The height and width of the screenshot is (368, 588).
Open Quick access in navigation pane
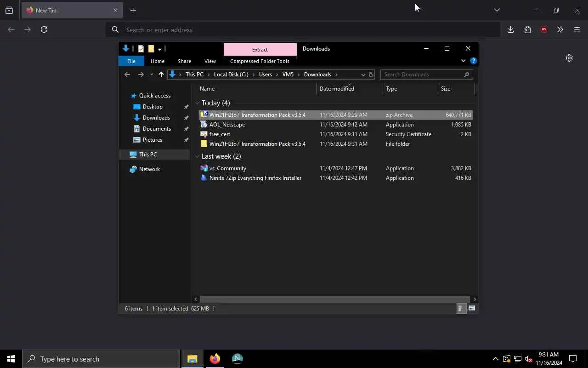[155, 96]
